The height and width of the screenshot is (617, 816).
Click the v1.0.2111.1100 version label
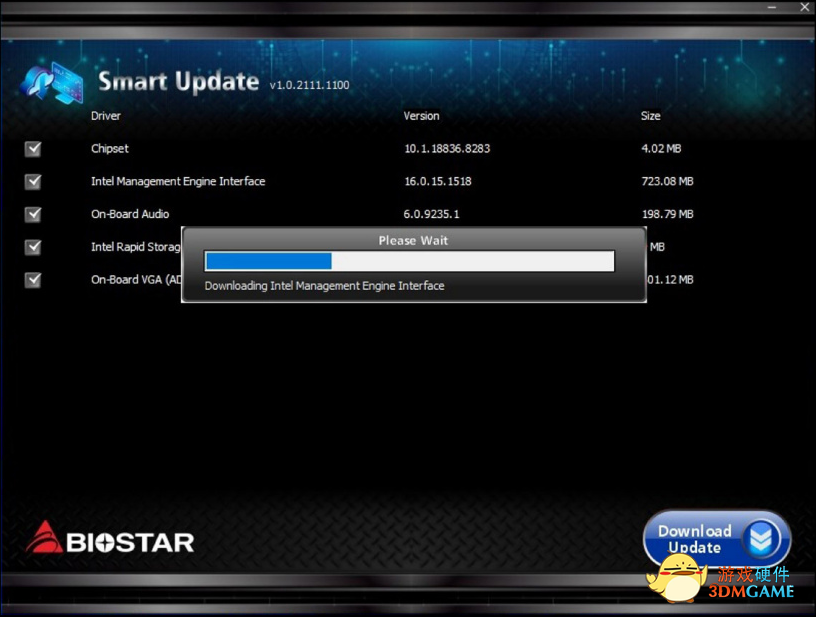309,85
